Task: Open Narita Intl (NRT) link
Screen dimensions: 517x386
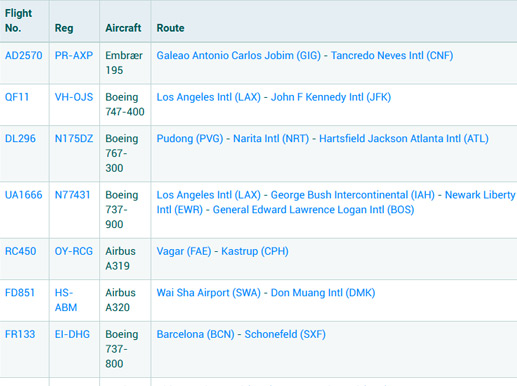Action: point(271,138)
